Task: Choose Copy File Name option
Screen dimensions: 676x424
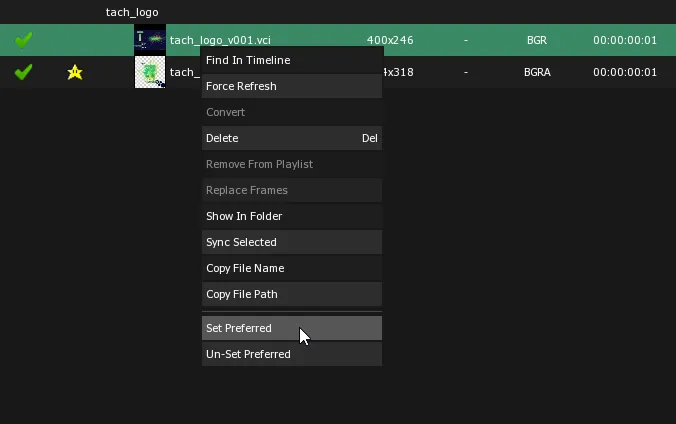Action: click(292, 268)
